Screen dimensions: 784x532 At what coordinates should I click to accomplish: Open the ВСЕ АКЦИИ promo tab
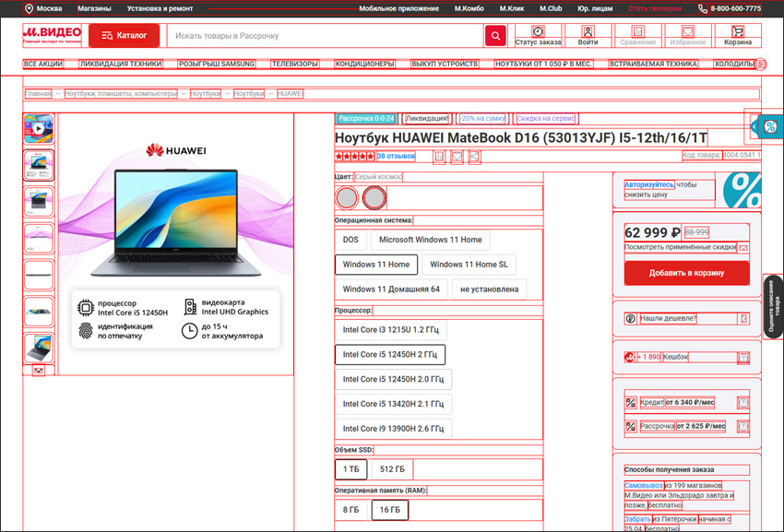pyautogui.click(x=43, y=64)
